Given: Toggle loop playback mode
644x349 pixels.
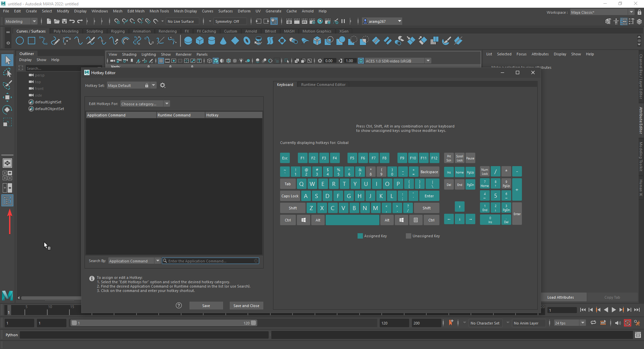Looking at the screenshot, I should [x=593, y=323].
